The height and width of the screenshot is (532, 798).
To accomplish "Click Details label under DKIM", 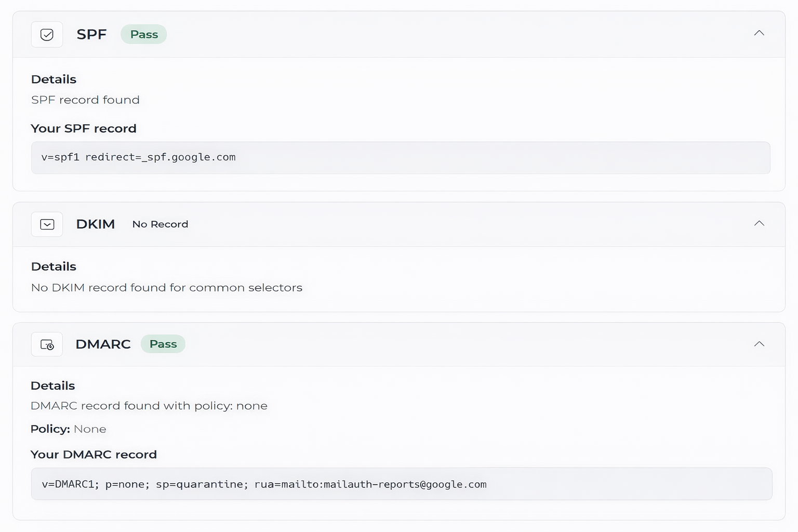I will click(54, 267).
